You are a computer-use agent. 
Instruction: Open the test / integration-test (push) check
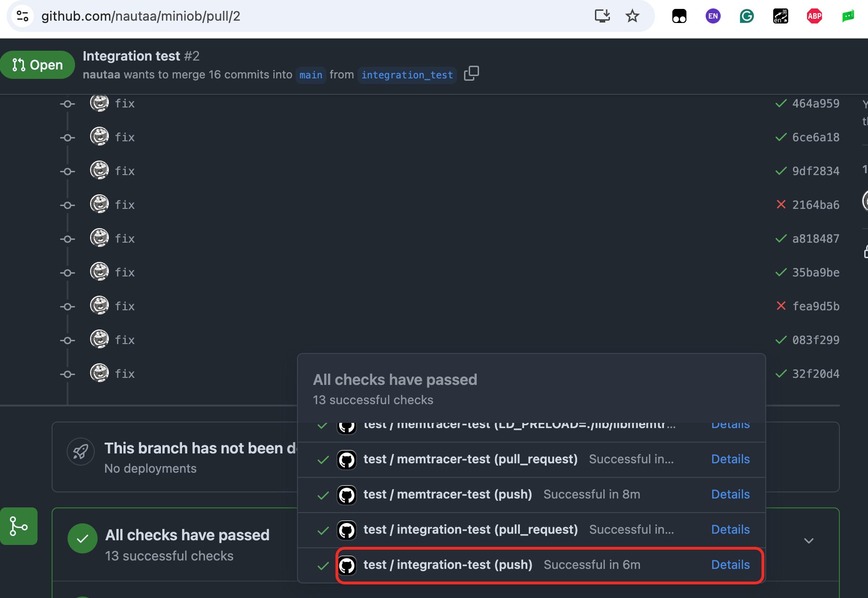click(448, 565)
